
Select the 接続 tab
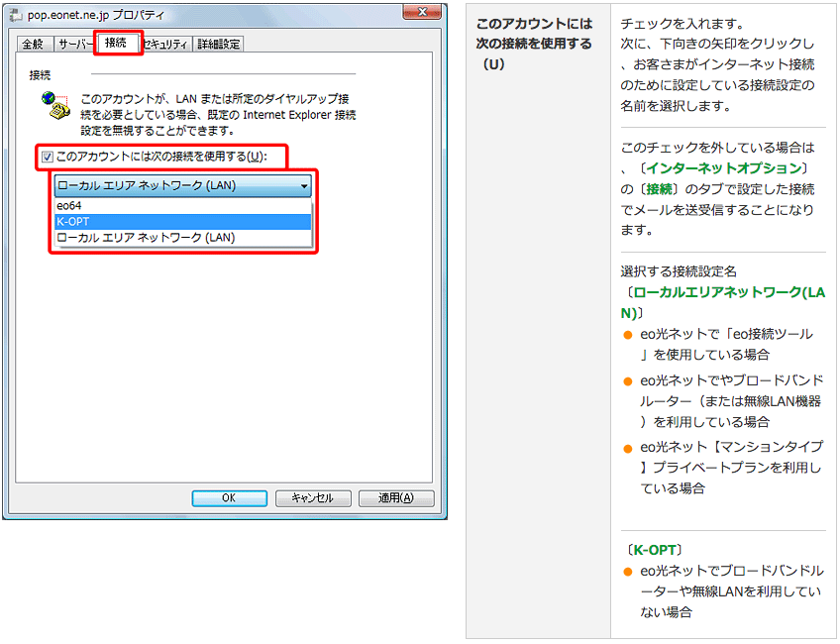[x=117, y=43]
